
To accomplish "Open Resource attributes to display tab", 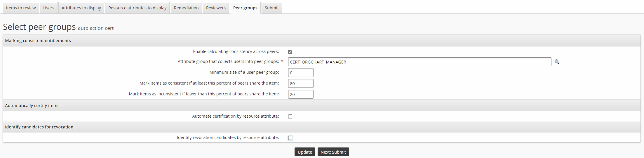I will (x=137, y=8).
